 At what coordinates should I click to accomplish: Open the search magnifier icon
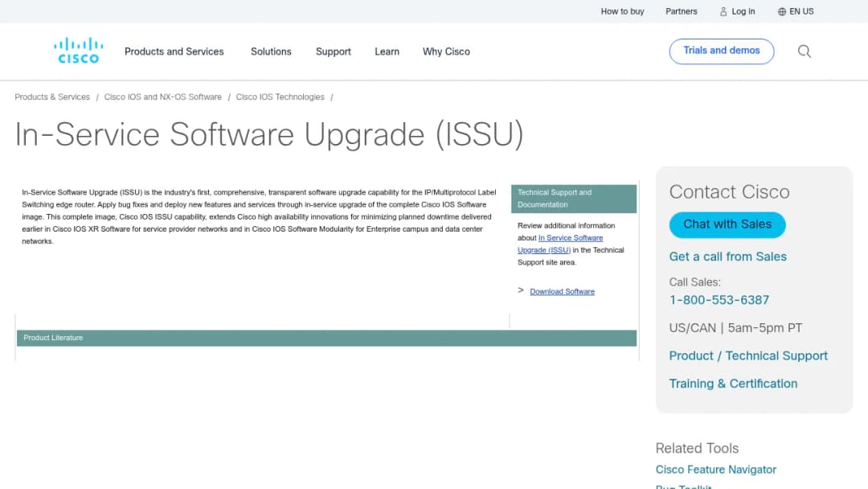[x=804, y=51]
